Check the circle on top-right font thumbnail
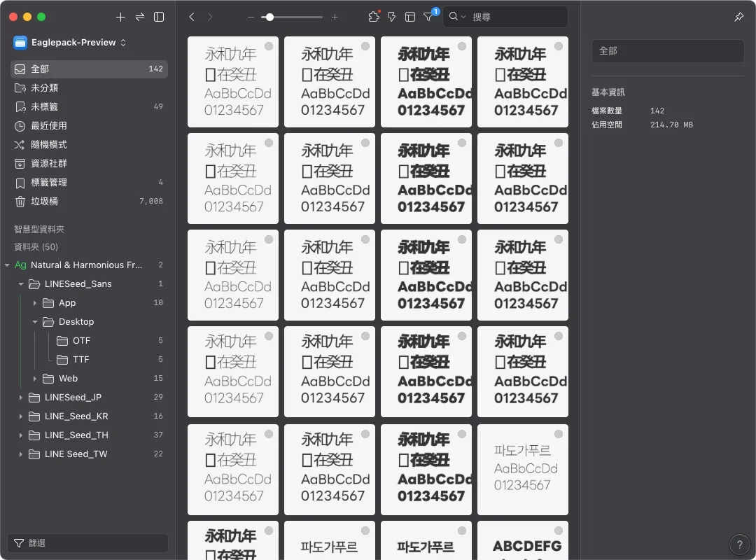This screenshot has height=560, width=756. click(x=559, y=46)
